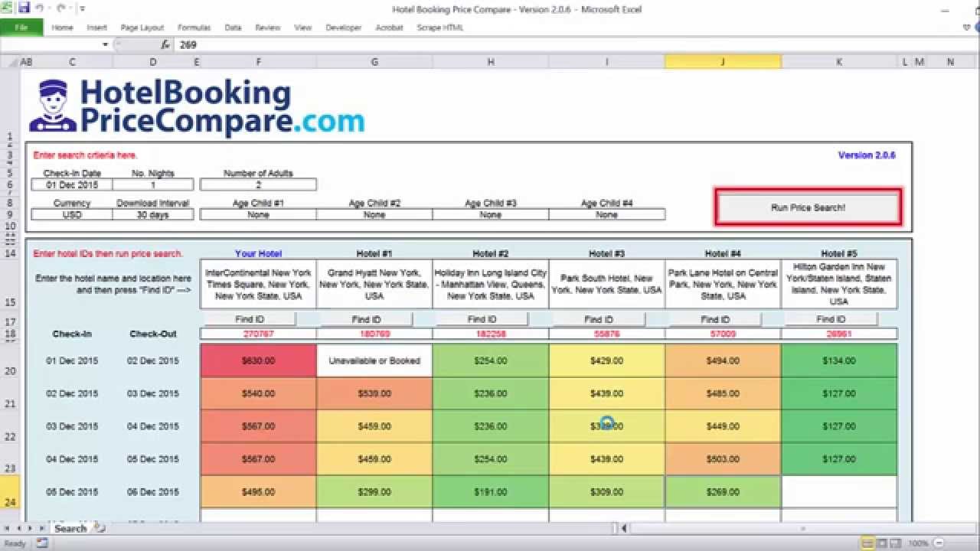The width and height of the screenshot is (980, 551).
Task: Open the Acrobat ribbon tab
Action: pos(389,28)
